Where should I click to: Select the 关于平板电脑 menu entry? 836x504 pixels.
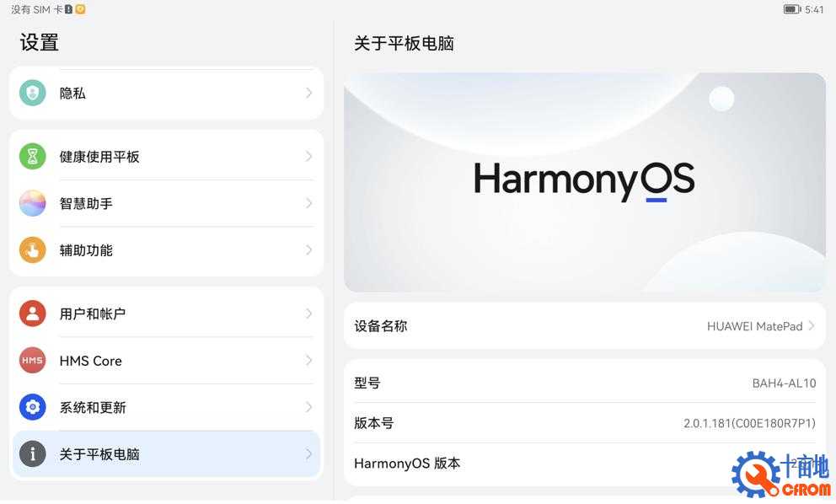pos(166,454)
